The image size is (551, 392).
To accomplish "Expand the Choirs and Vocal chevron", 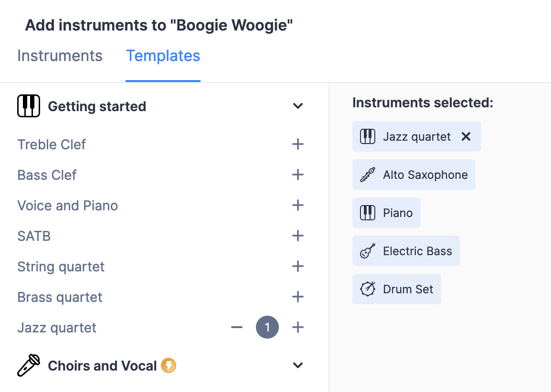I will pos(297,365).
